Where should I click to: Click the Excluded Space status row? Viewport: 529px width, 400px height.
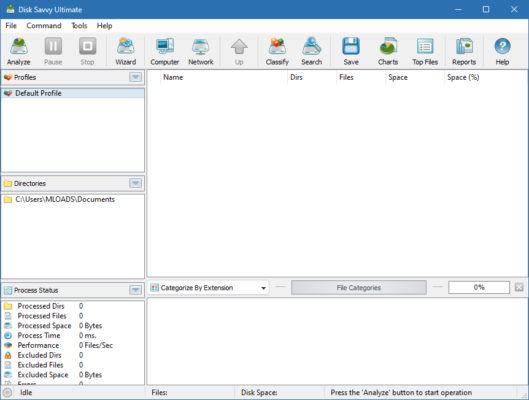(x=73, y=375)
